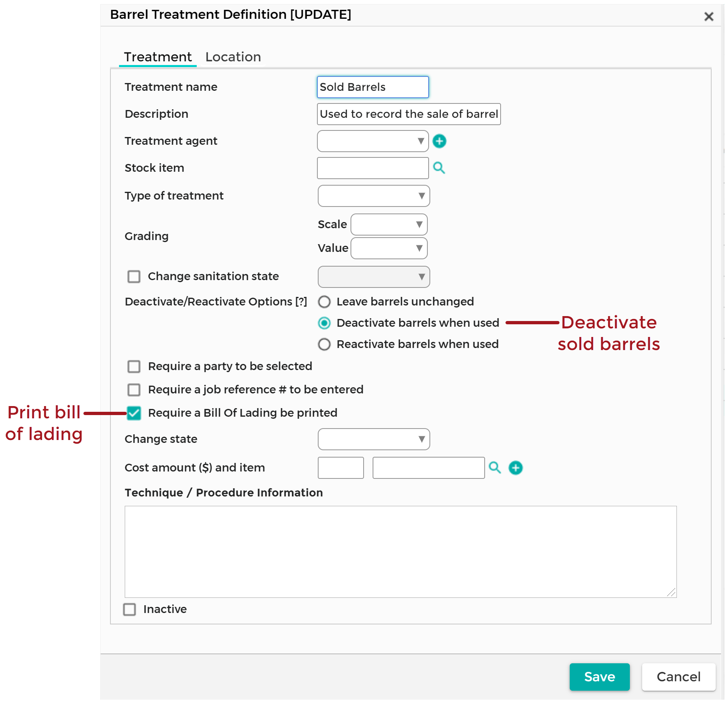The height and width of the screenshot is (705, 728).
Task: Click the Save button
Action: (599, 677)
